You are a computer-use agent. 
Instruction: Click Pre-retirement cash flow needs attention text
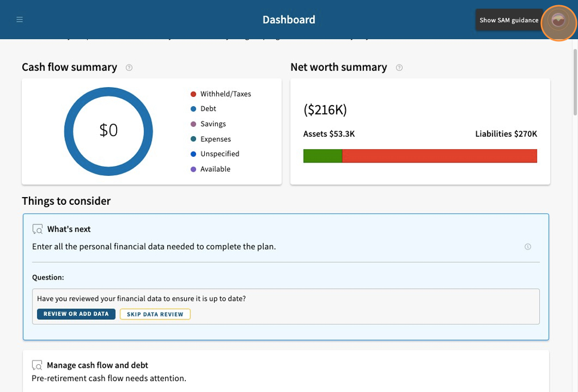(109, 379)
